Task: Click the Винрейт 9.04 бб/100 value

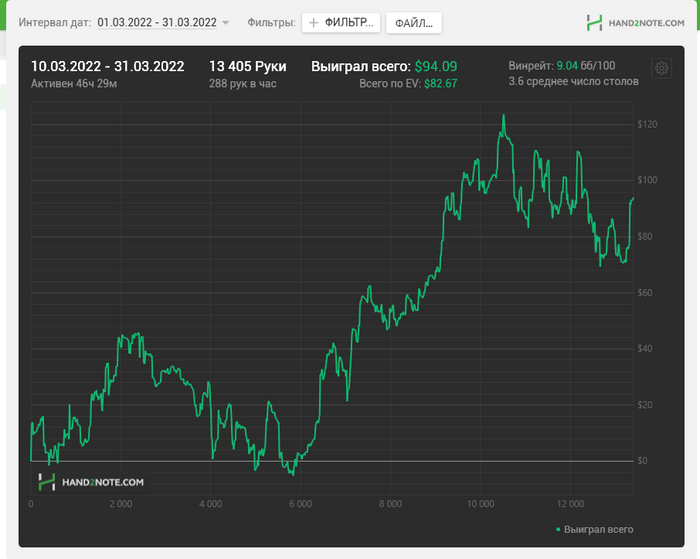Action: click(562, 66)
